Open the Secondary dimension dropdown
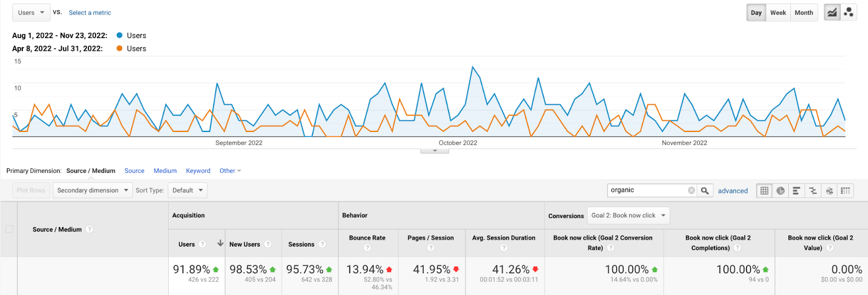868x295 pixels. pos(93,190)
